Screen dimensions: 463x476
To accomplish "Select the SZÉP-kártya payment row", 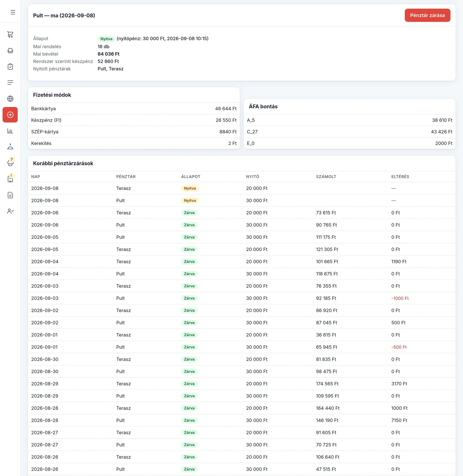I will tap(134, 132).
